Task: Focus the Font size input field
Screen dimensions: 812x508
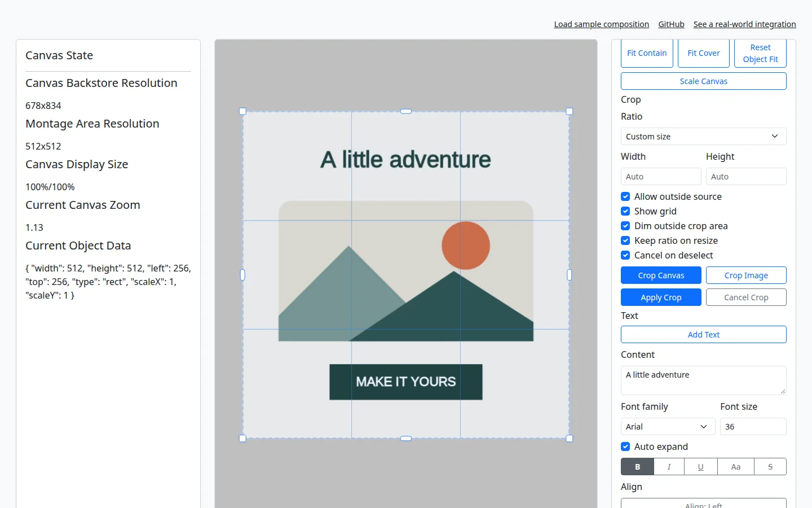Action: pyautogui.click(x=753, y=427)
